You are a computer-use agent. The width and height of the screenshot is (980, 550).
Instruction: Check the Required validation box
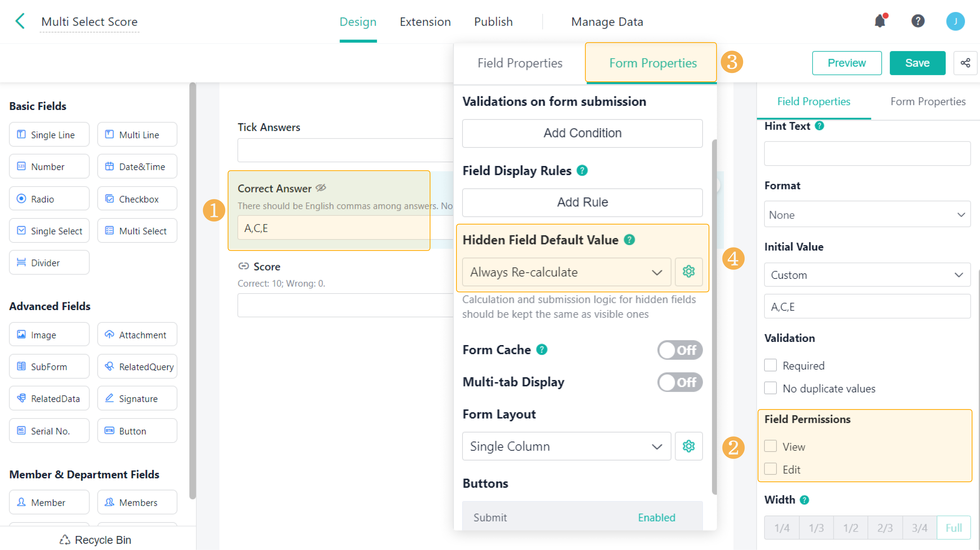[770, 365]
